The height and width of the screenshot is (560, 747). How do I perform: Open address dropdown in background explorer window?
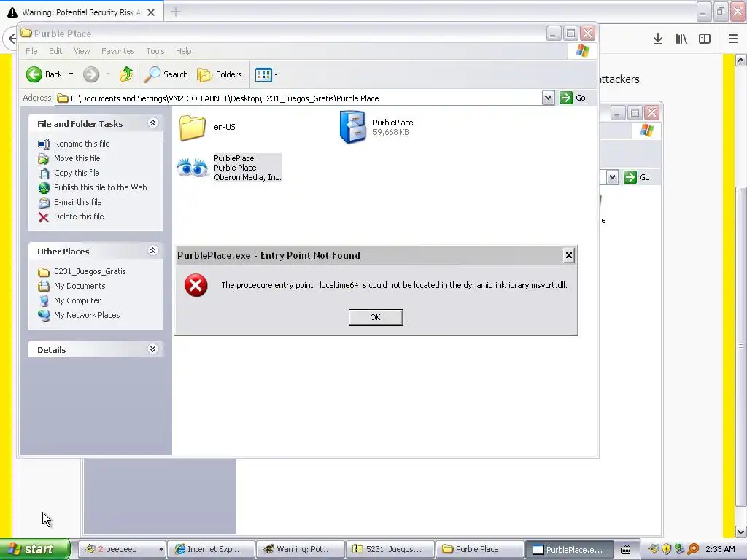tap(612, 177)
